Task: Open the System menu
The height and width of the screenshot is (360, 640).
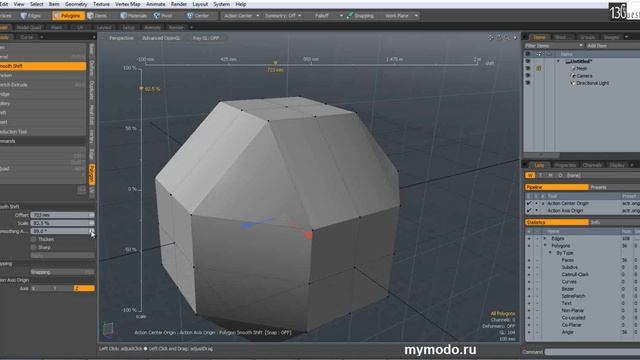Action: pyautogui.click(x=221, y=4)
